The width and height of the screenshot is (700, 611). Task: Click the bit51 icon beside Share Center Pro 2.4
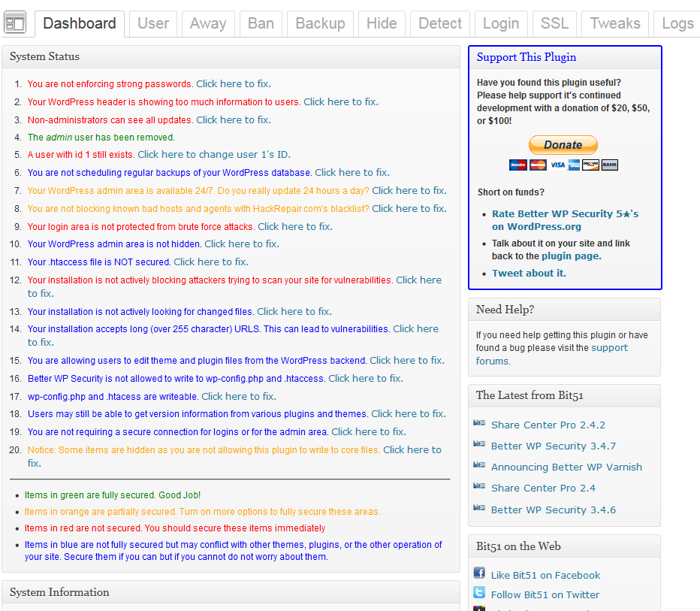pos(479,485)
